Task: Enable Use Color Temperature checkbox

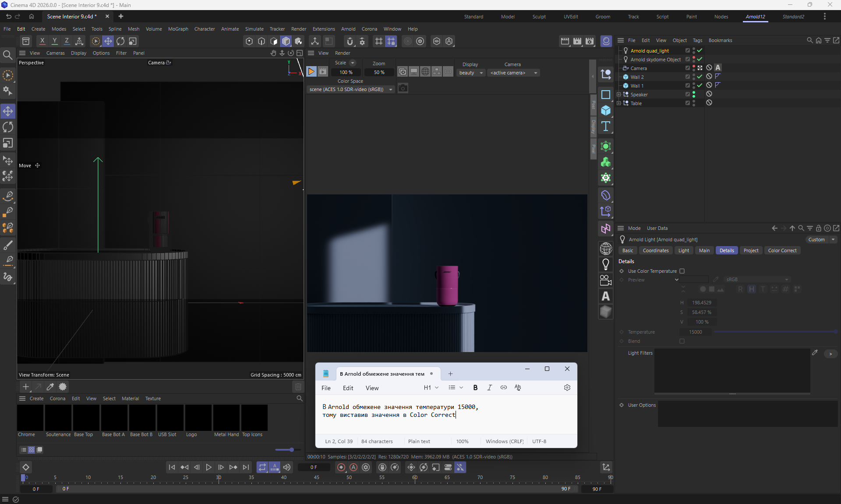Action: [682, 271]
